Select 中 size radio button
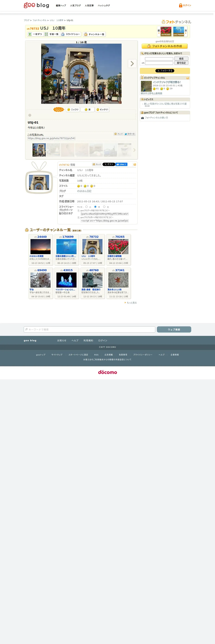The width and height of the screenshot is (215, 644). 95,207
